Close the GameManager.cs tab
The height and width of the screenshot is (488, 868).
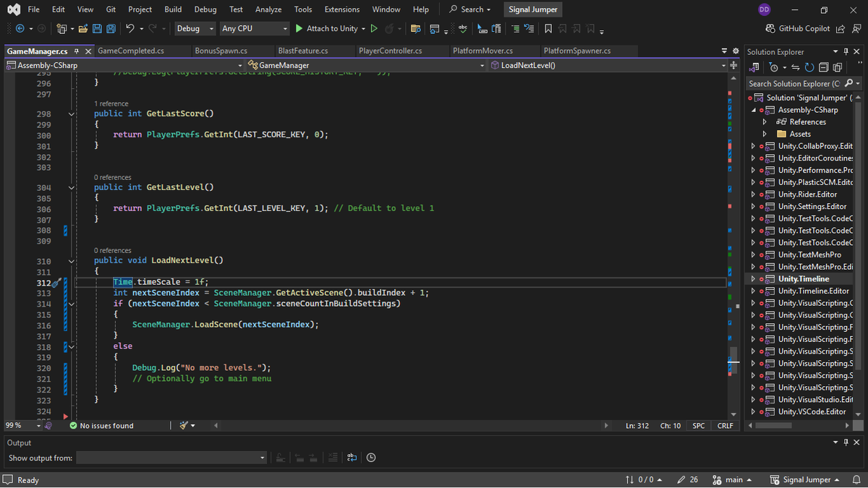coord(88,51)
